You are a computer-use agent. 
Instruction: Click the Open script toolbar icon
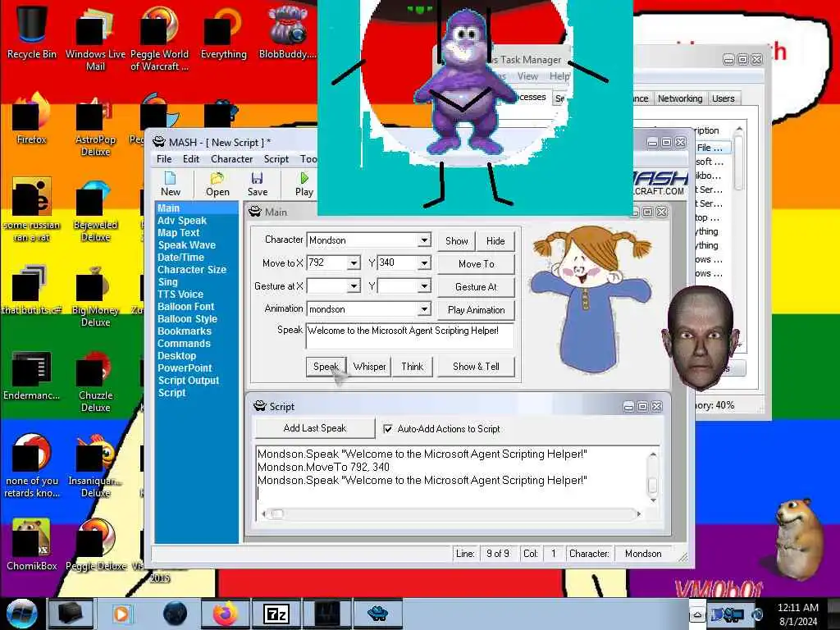pos(217,184)
